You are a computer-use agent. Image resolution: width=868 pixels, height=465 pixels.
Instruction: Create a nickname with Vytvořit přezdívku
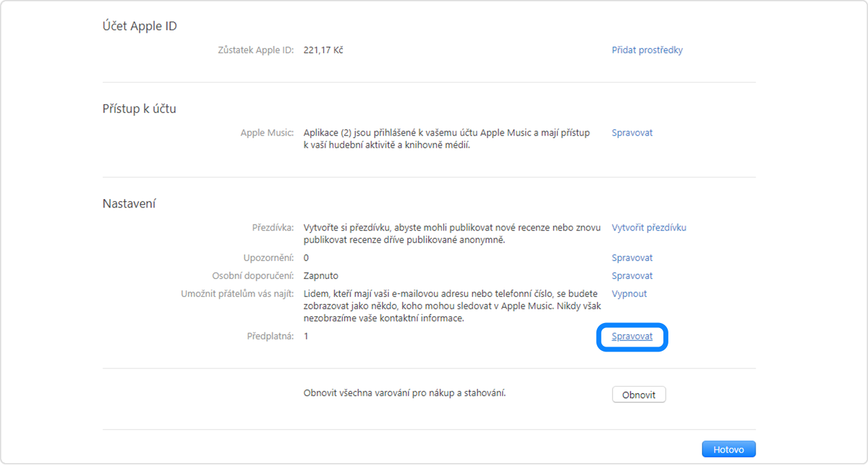[x=649, y=228]
